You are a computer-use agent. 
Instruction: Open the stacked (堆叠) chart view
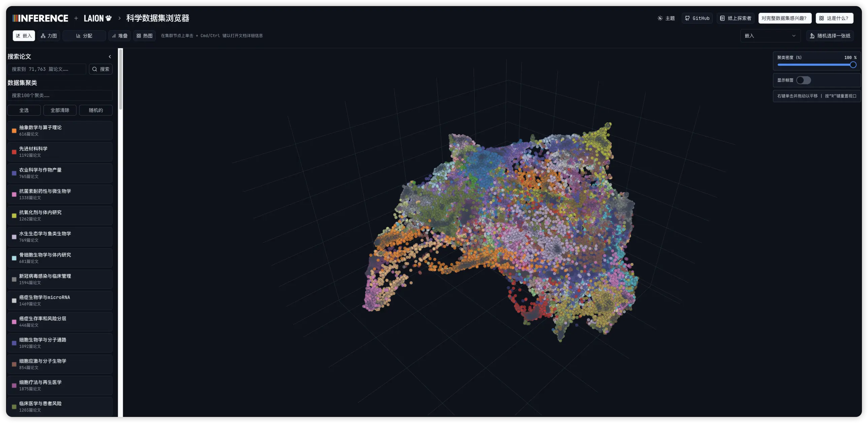[120, 36]
